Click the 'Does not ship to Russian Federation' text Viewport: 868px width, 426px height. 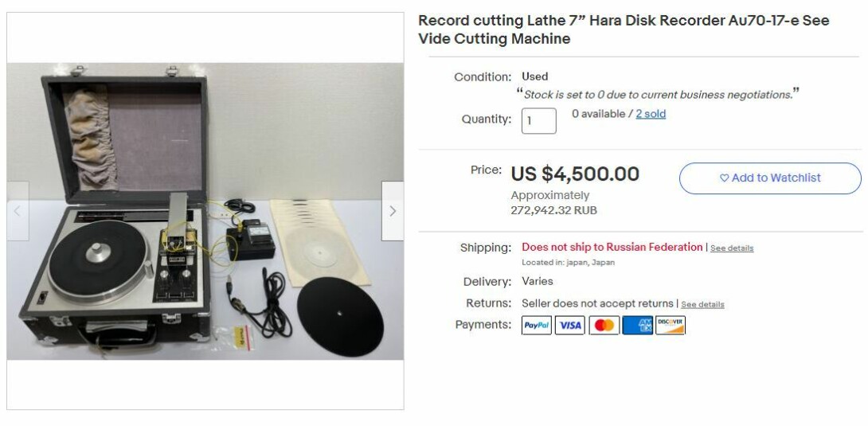612,248
